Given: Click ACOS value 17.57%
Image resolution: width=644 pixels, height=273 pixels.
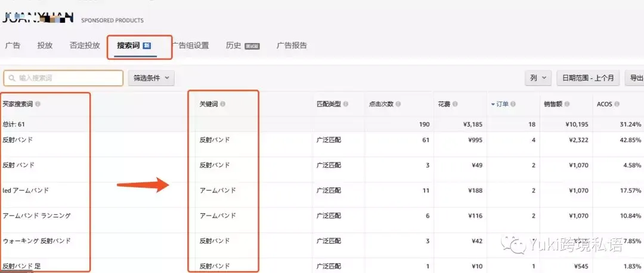Looking at the screenshot, I should [631, 190].
